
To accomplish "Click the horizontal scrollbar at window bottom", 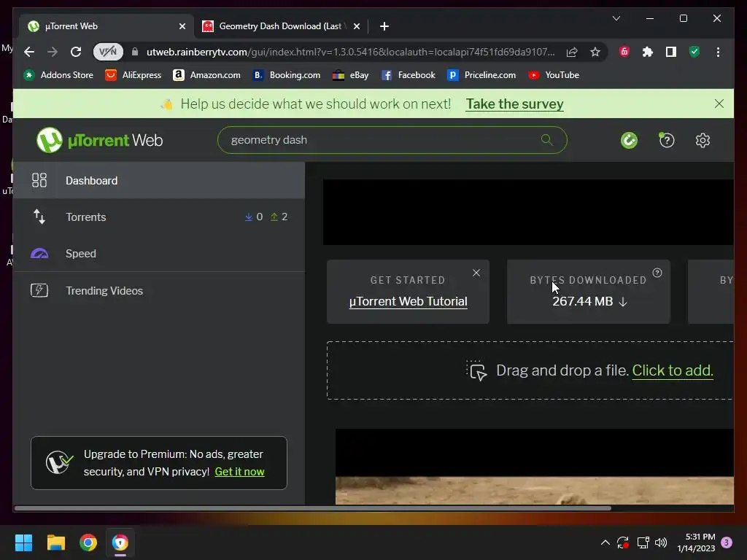I will point(312,508).
